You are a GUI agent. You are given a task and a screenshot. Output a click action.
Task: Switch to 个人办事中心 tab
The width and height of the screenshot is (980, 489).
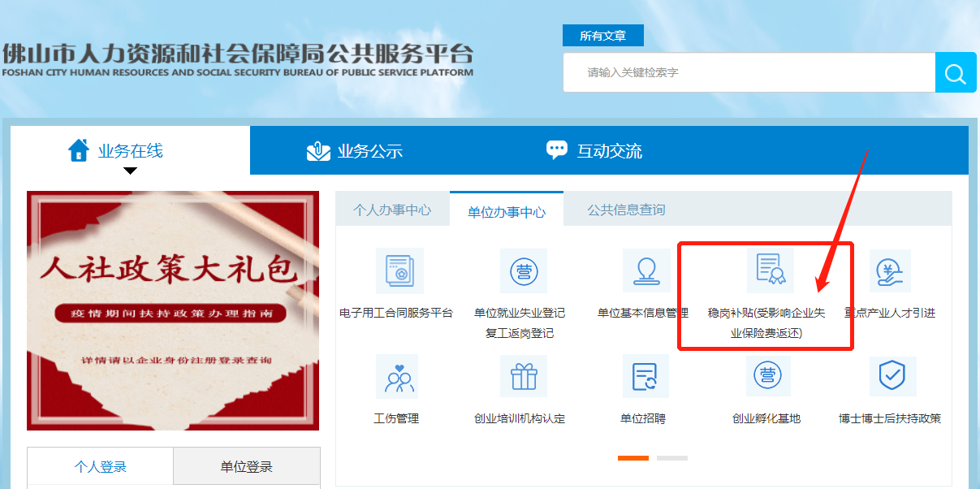392,210
